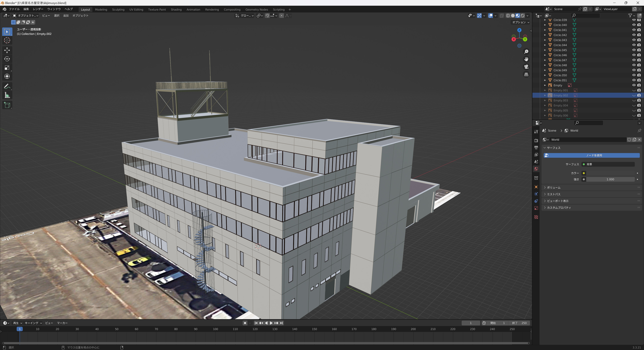
Task: Open Render properties tab icon
Action: click(536, 140)
